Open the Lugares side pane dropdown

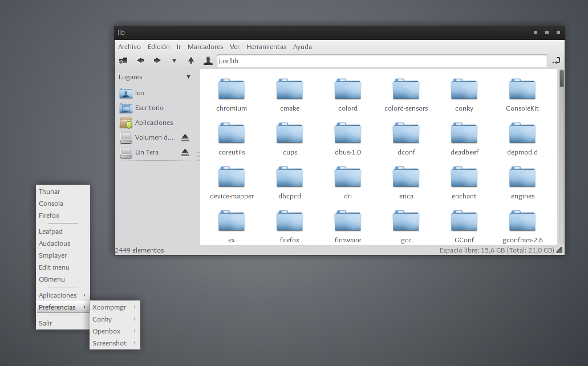pos(188,77)
